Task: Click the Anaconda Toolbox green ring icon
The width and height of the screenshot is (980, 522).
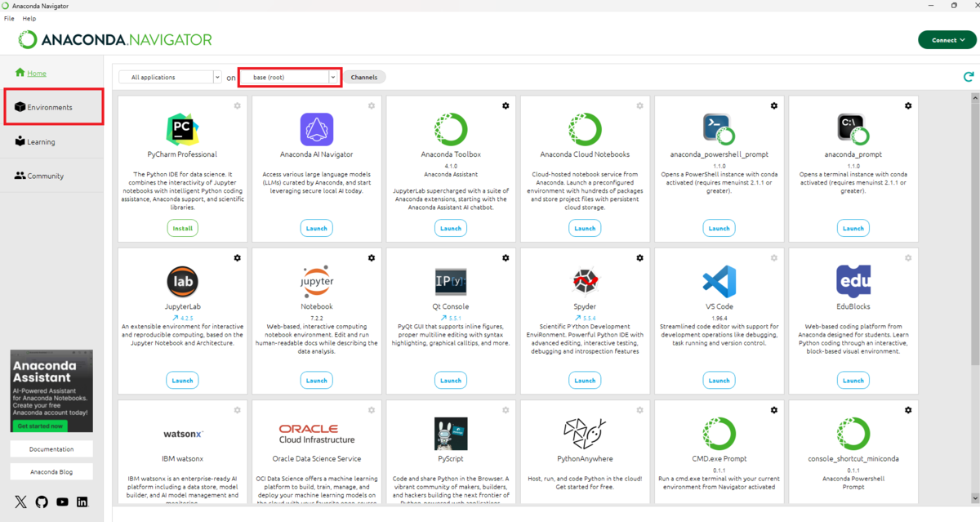Action: 451,130
